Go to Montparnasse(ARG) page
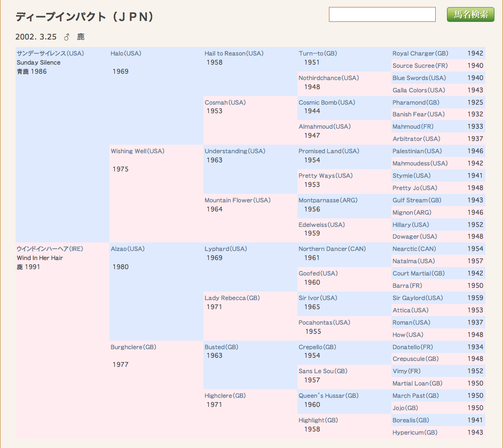The image size is (503, 448). click(328, 200)
